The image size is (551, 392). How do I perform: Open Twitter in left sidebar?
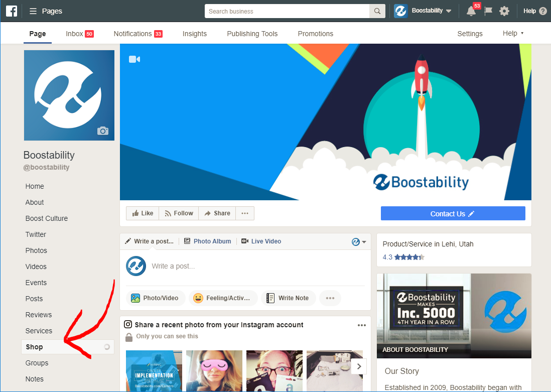tap(36, 234)
